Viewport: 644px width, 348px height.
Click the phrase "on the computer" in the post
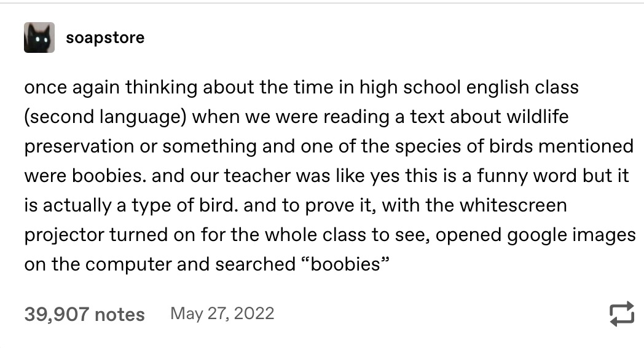98,264
